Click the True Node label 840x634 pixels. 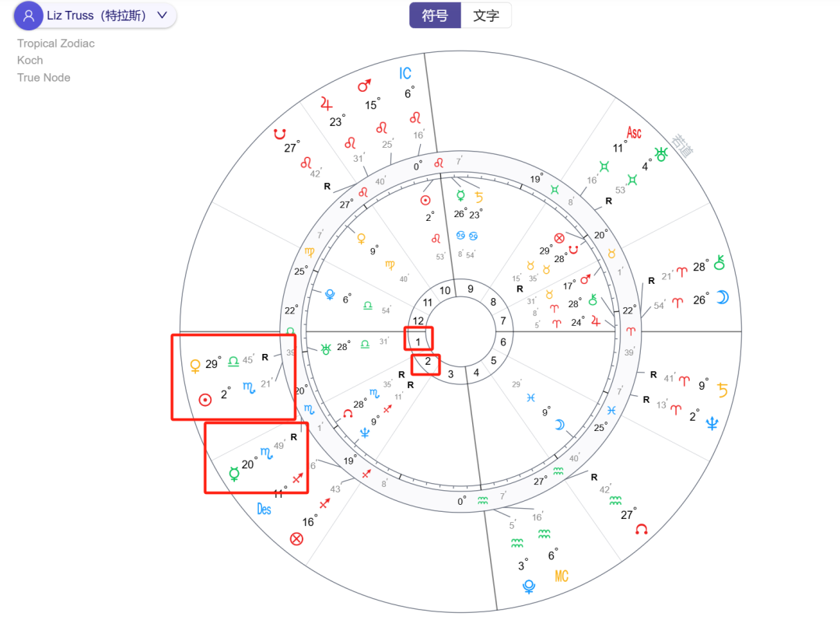coord(44,77)
